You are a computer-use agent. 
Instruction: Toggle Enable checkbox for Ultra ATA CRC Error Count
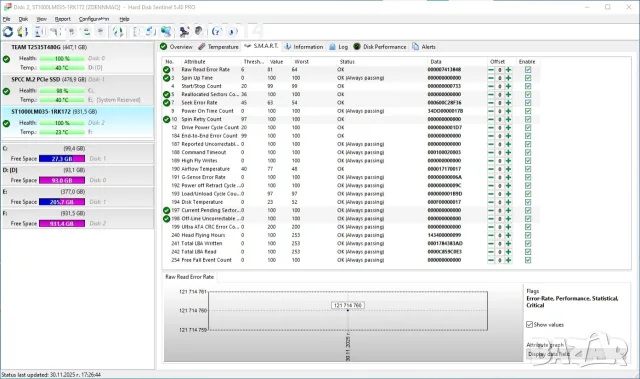coord(528,227)
